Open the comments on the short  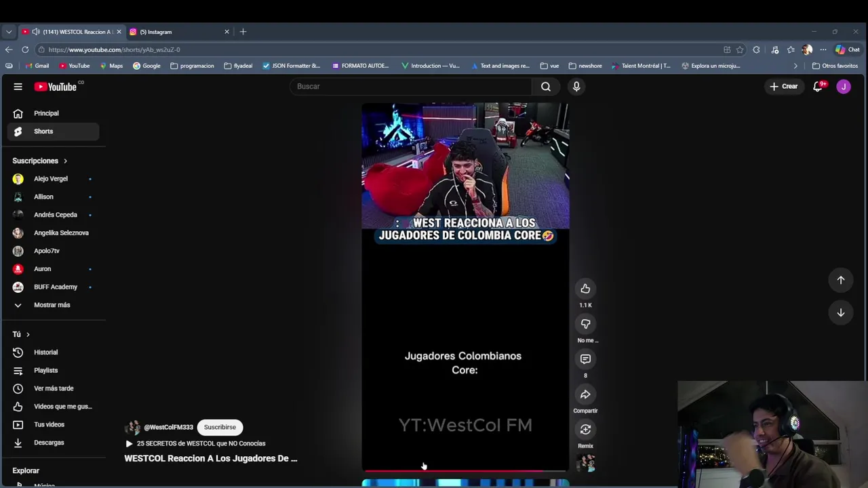click(585, 359)
